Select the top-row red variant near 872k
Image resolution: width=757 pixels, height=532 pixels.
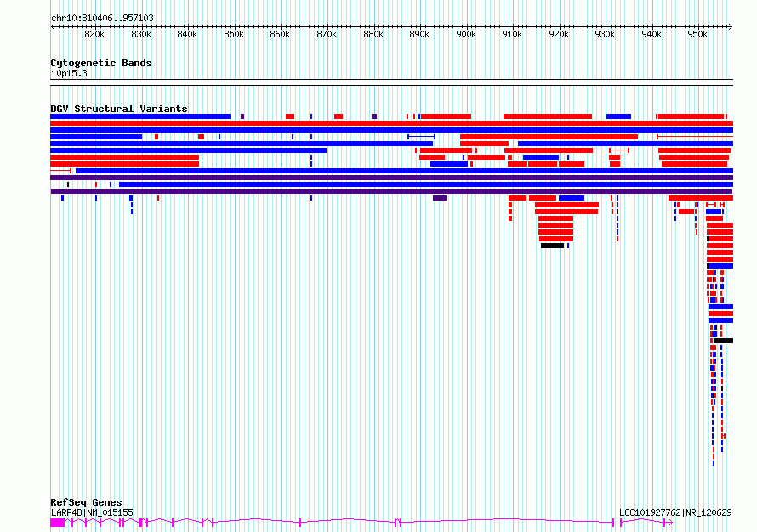click(339, 116)
